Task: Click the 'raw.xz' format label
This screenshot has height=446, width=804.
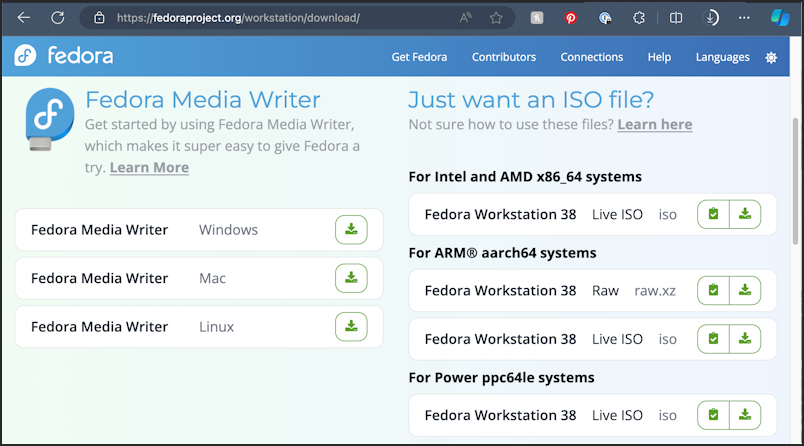Action: pos(655,291)
